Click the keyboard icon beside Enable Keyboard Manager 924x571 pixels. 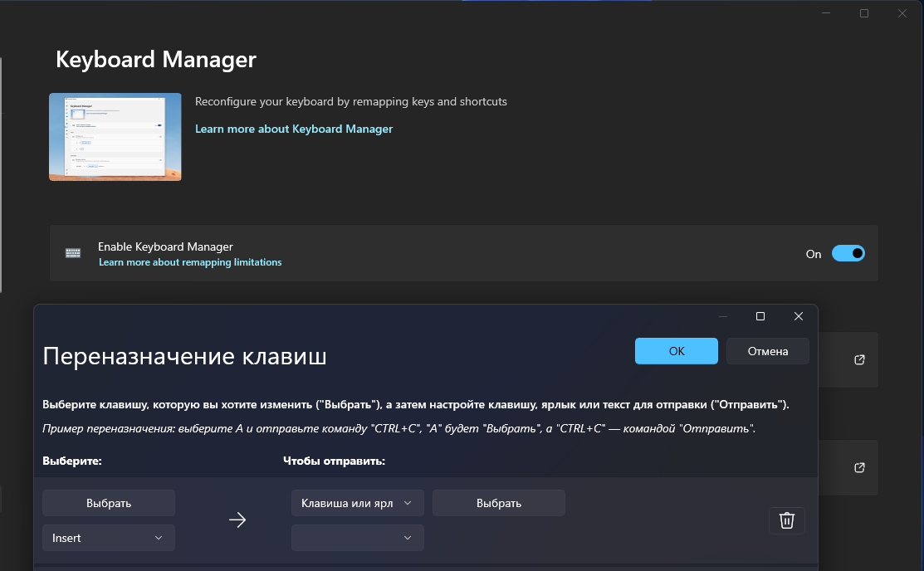click(x=73, y=253)
